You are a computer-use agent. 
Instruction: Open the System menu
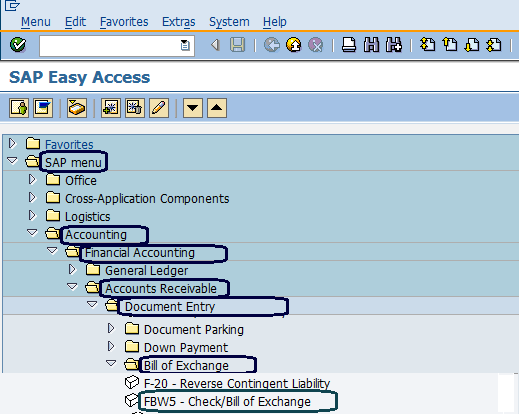pyautogui.click(x=229, y=22)
